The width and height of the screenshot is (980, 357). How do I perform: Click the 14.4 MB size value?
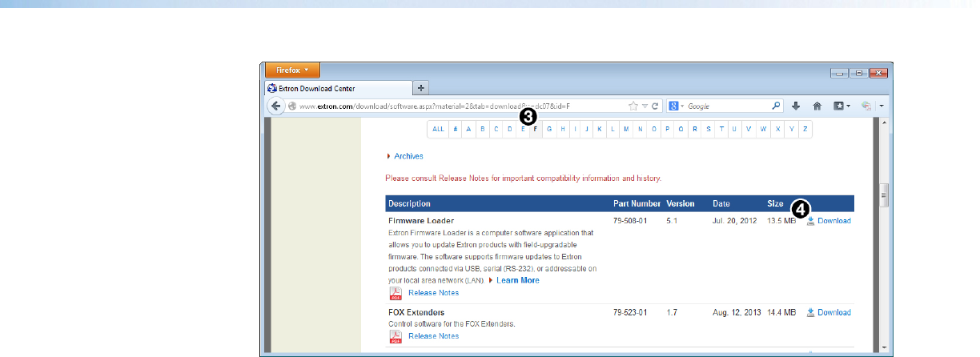pyautogui.click(x=781, y=312)
